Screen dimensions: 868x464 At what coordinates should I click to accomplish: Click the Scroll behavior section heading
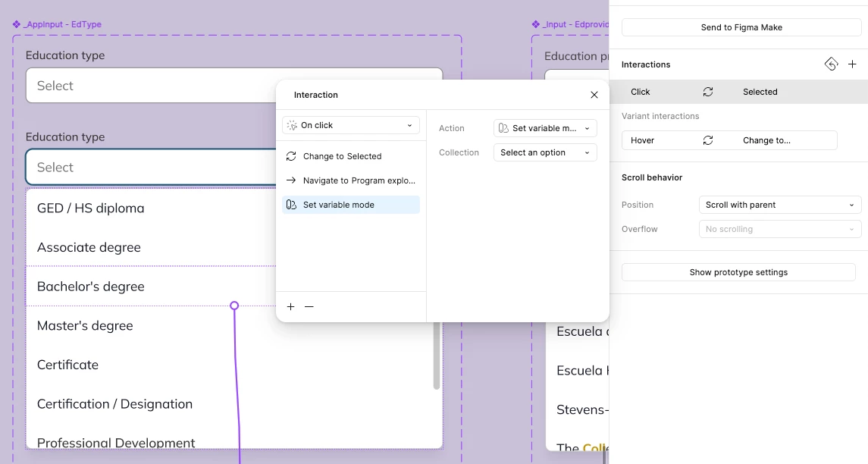(652, 177)
